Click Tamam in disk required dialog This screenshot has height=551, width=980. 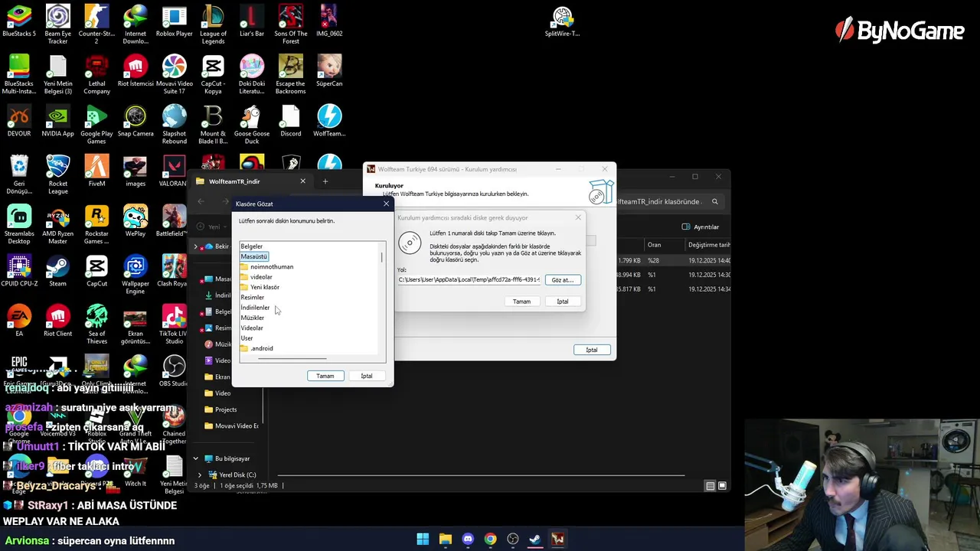click(521, 302)
